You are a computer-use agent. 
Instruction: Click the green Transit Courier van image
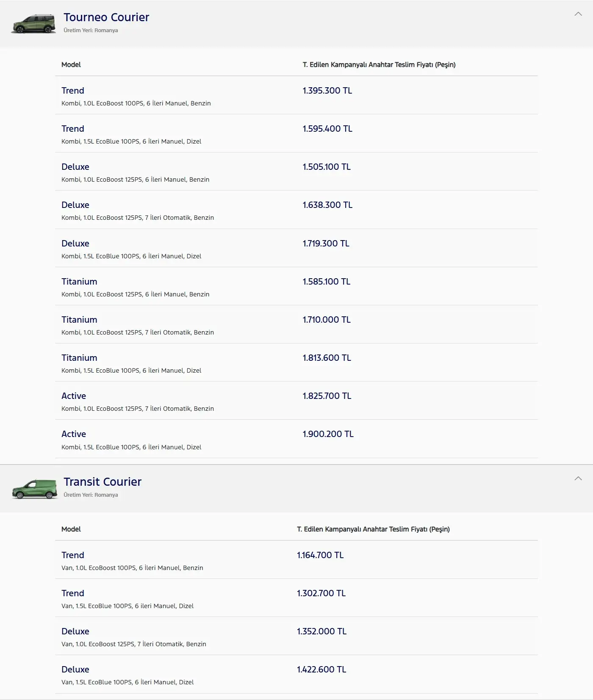[x=34, y=489]
